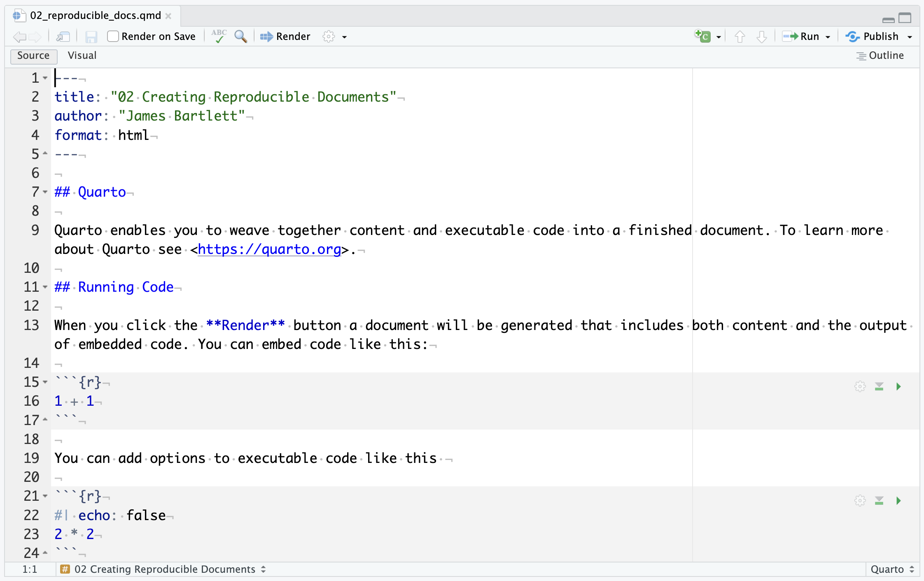Image resolution: width=924 pixels, height=581 pixels.
Task: Click the ## Running Code heading
Action: [x=114, y=287]
